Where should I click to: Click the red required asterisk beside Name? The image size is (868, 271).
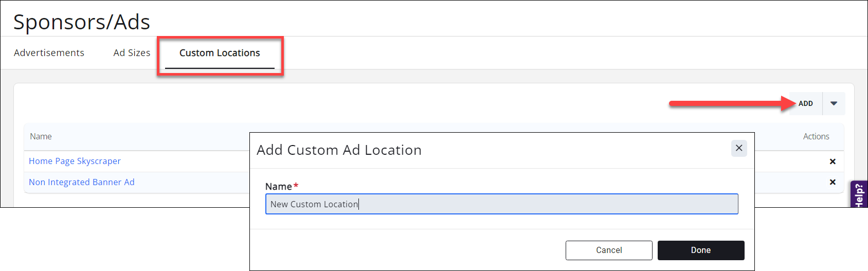point(296,186)
